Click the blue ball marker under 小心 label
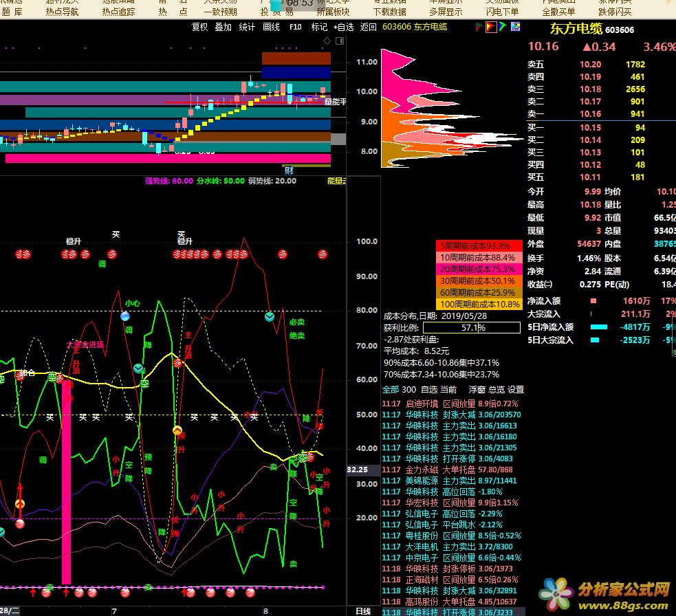 coord(125,316)
